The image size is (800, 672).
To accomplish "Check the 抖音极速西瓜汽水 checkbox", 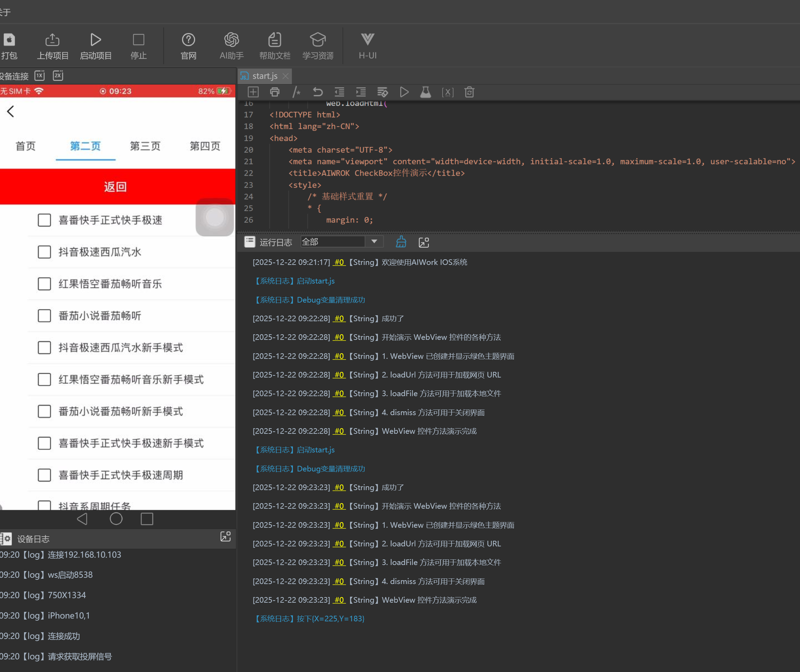I will (44, 252).
